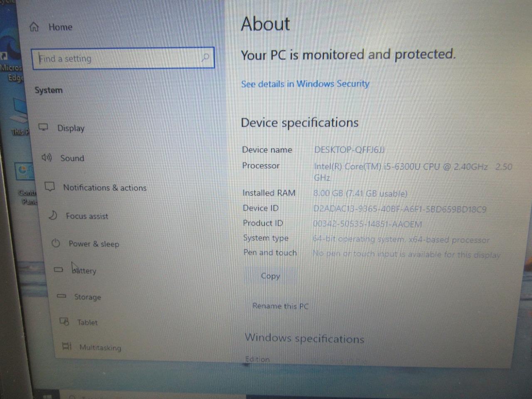Select the Product ID value 00342-50535-14851-AAOEM
532x399 pixels.
coord(367,224)
